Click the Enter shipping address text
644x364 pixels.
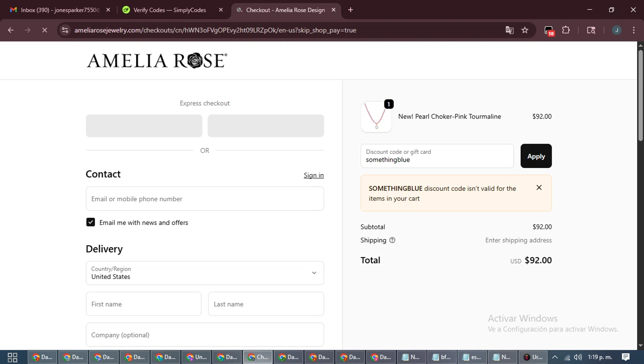(x=518, y=240)
